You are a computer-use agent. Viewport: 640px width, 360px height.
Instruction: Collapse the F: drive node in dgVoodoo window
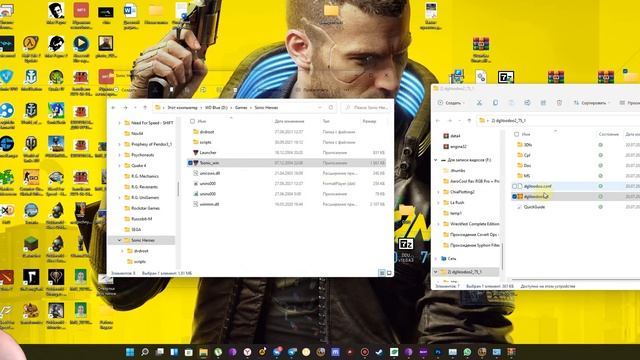(x=436, y=160)
